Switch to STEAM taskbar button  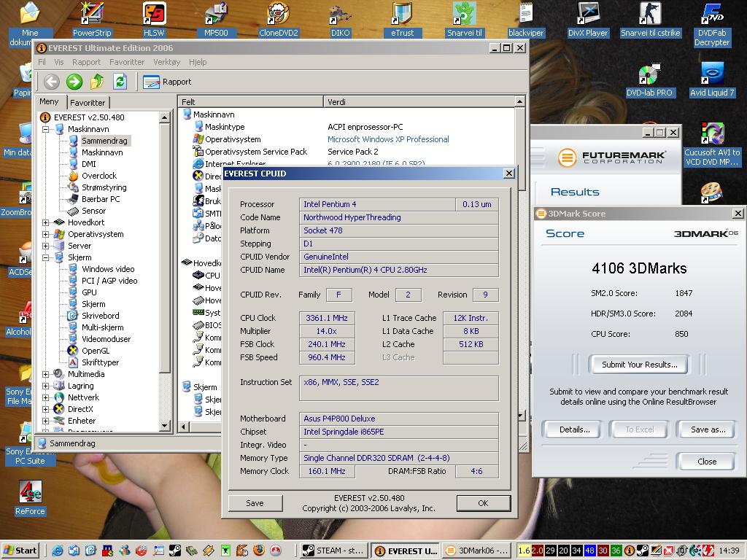(335, 551)
